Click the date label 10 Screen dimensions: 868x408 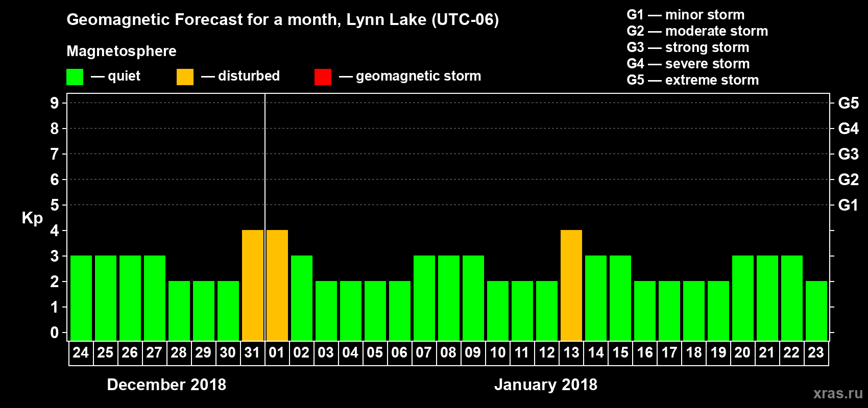(497, 352)
